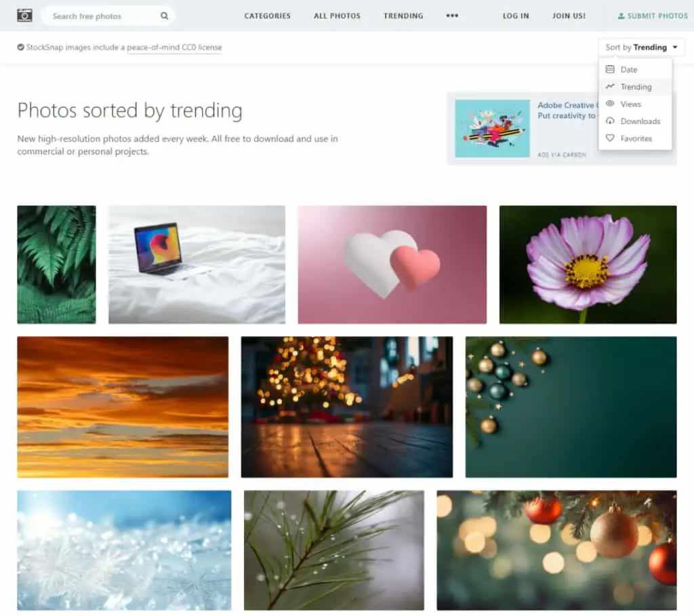Select Favorites sort option

[636, 138]
